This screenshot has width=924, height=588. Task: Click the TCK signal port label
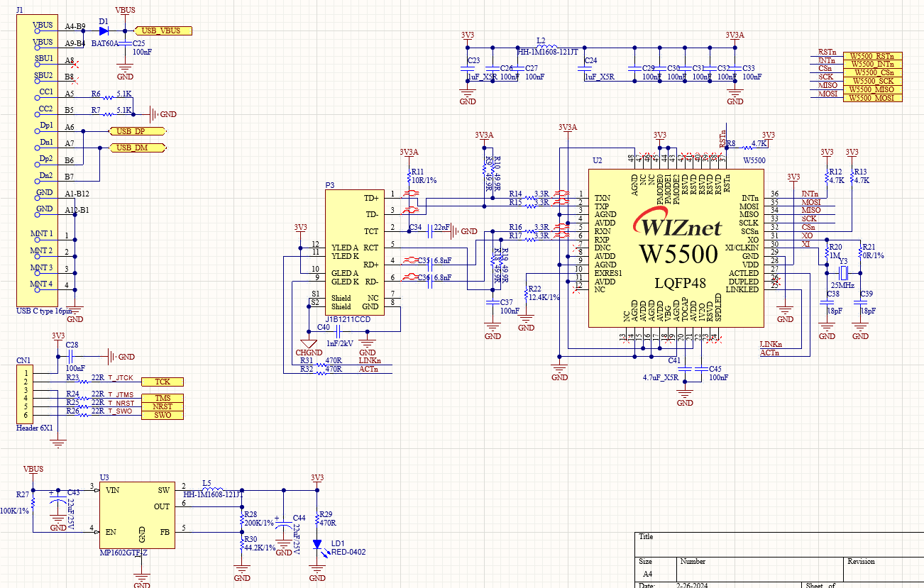162,382
